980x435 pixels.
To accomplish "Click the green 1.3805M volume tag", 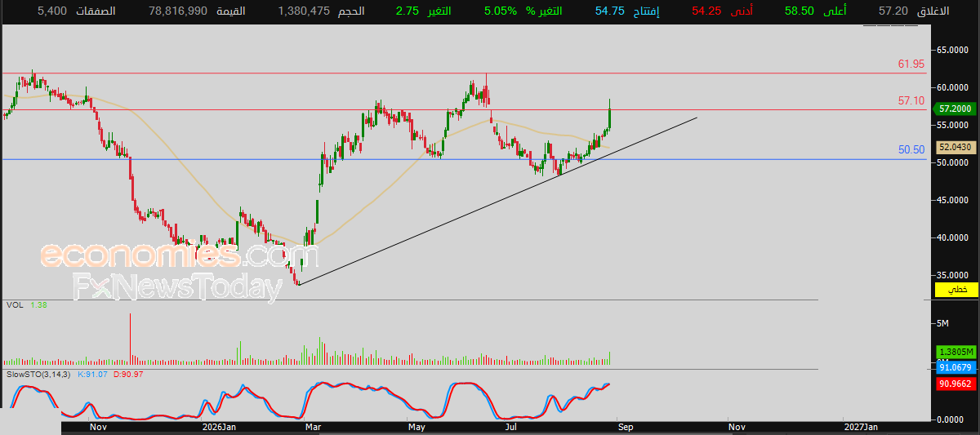I will click(955, 351).
